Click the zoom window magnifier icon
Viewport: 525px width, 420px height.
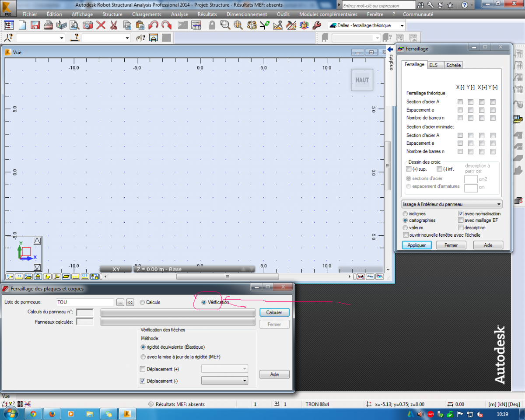(x=225, y=25)
